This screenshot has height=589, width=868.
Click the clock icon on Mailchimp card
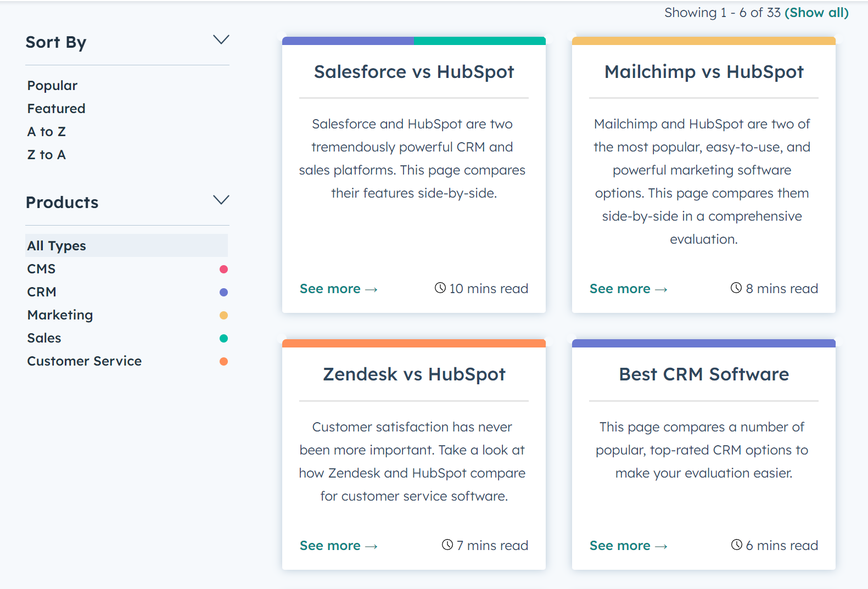(736, 288)
